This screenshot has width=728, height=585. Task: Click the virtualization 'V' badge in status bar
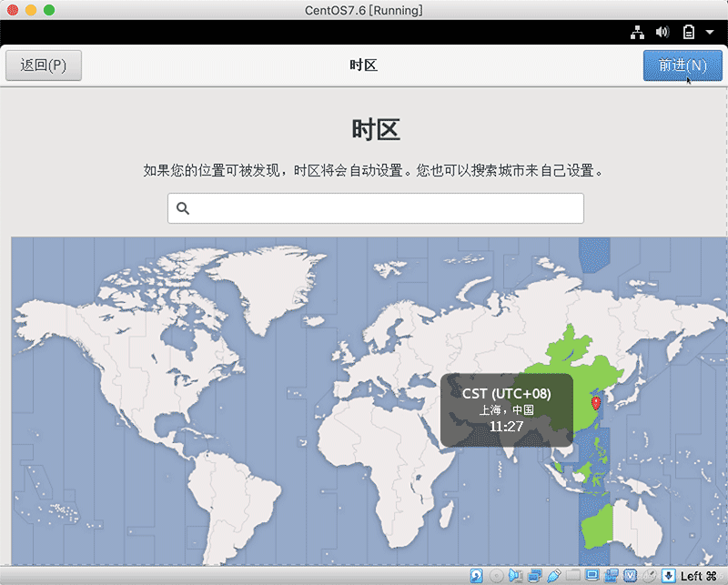pyautogui.click(x=631, y=575)
